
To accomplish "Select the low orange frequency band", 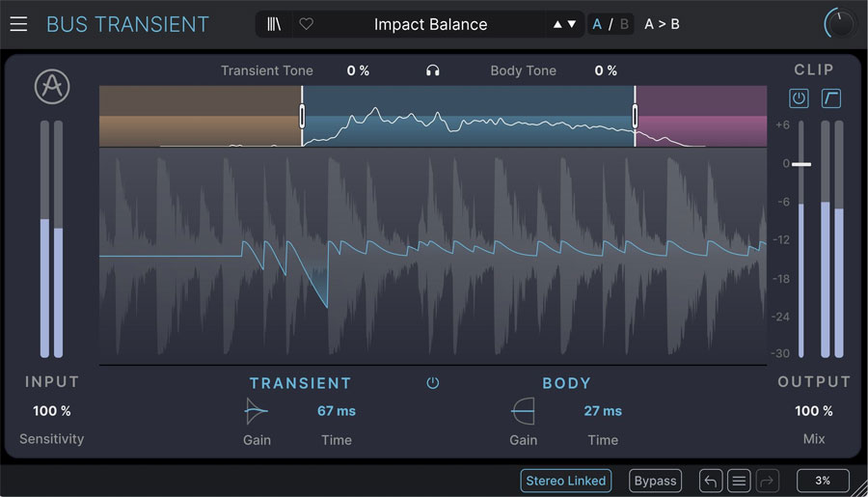I will [200, 117].
